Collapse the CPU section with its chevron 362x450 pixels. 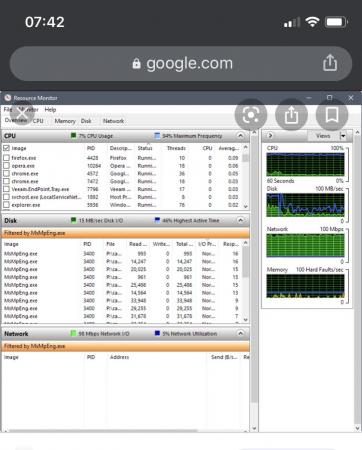pyautogui.click(x=240, y=136)
